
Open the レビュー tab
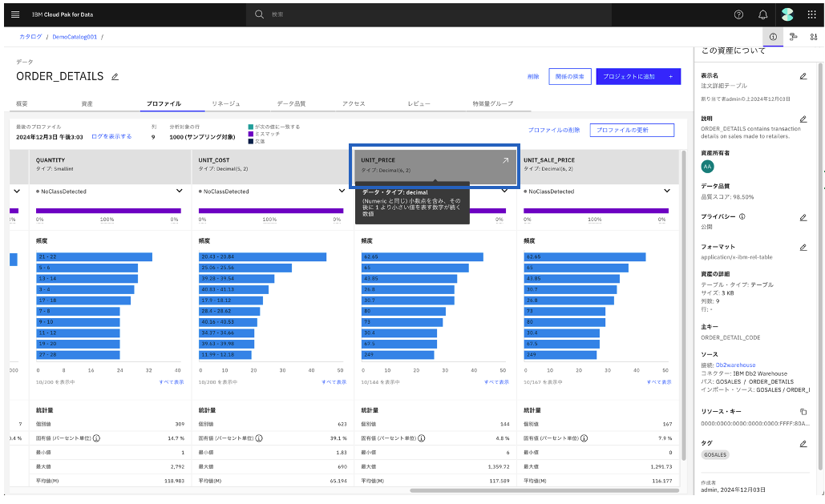(x=419, y=103)
